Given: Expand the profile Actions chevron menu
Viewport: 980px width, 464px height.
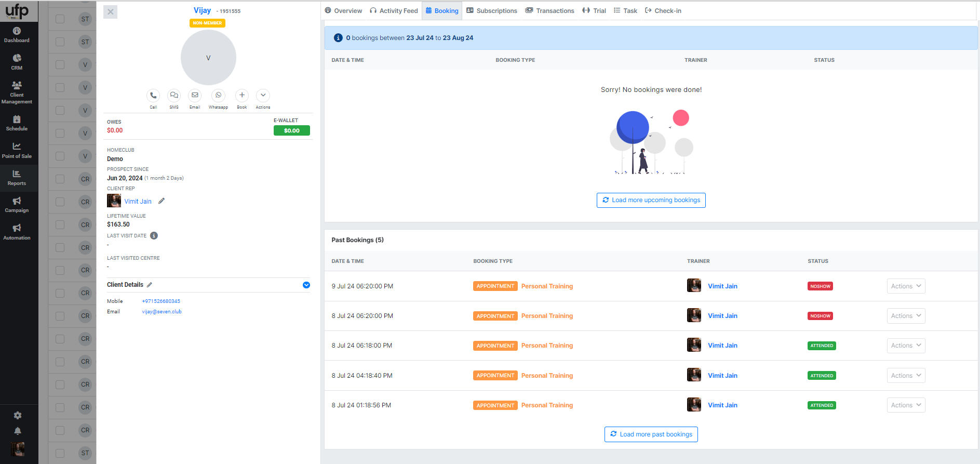Looking at the screenshot, I should pos(263,96).
